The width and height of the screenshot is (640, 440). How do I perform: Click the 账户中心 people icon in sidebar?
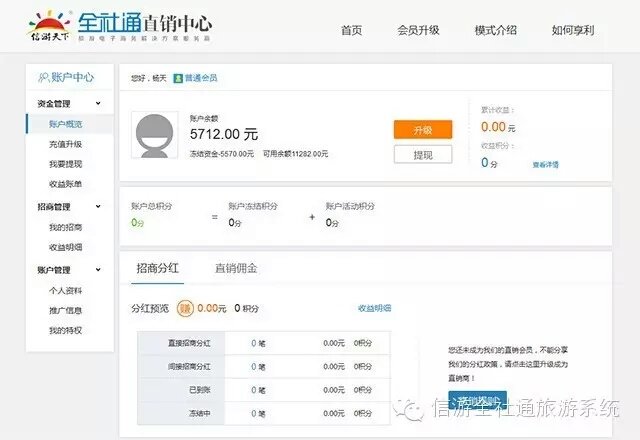pyautogui.click(x=43, y=77)
